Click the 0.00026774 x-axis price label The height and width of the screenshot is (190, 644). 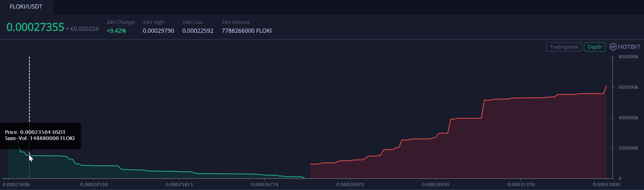pos(265,185)
